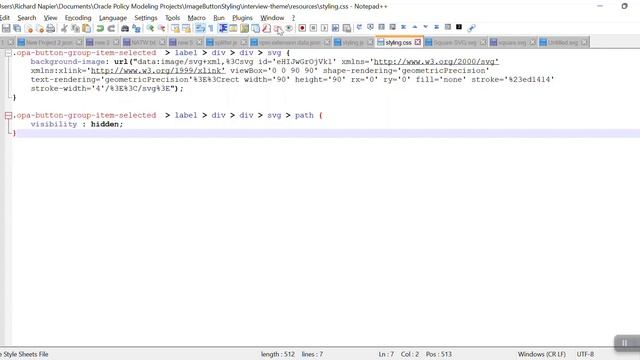Screen dimensions: 640x360
Task: Toggle the Indent Guide toolbar icon
Action: [223, 28]
